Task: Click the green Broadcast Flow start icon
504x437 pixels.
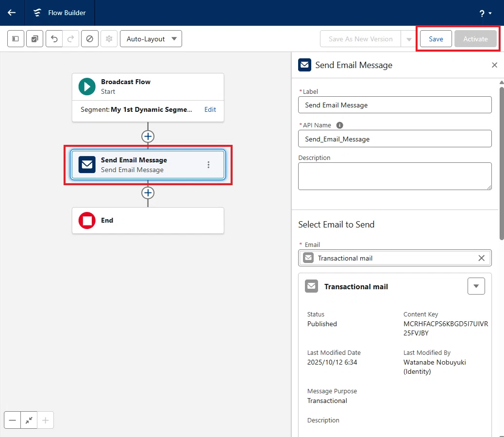Action: pos(87,87)
